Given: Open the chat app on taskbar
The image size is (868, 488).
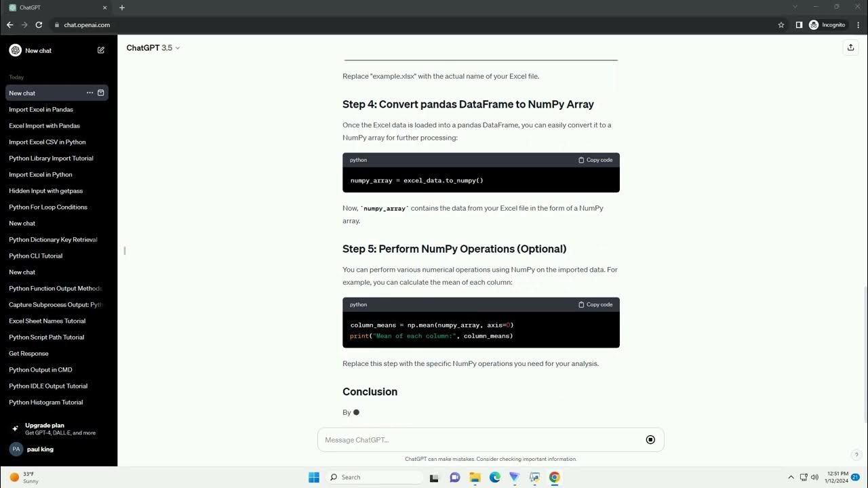Looking at the screenshot, I should [x=455, y=477].
